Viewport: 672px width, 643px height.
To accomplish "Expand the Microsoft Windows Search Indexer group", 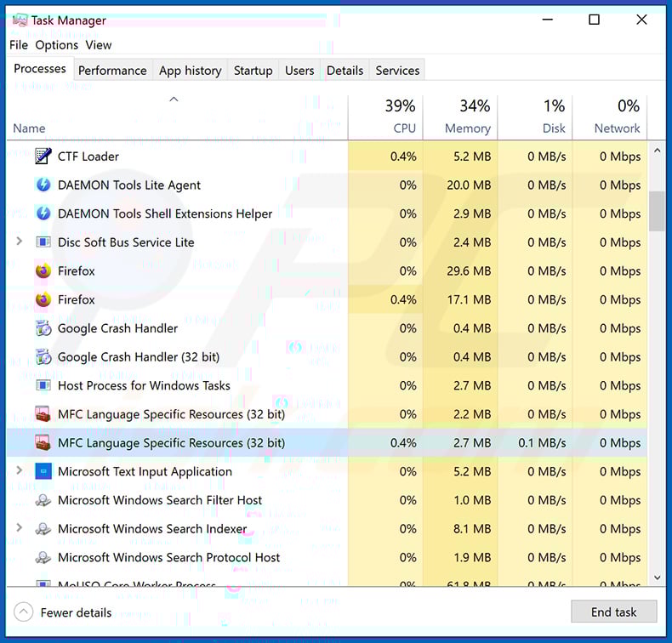I will point(19,528).
